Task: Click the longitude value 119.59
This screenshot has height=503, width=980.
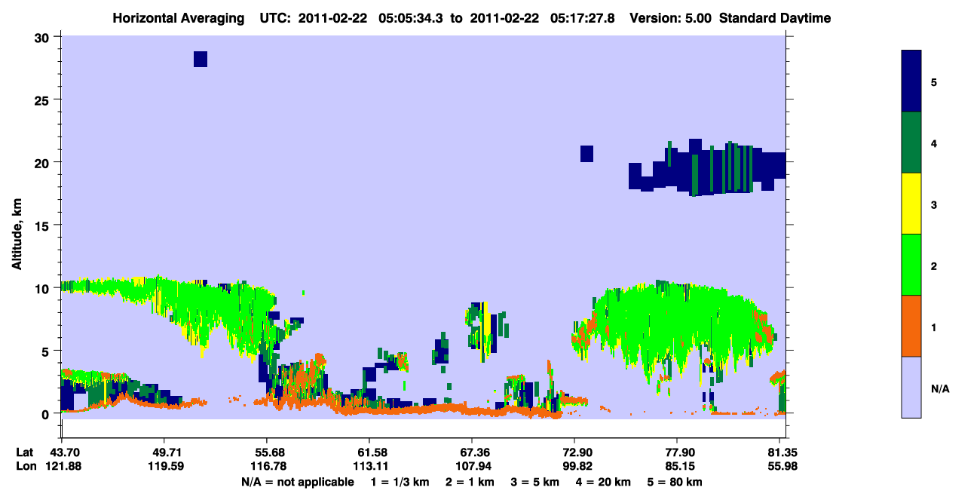Action: [x=164, y=466]
